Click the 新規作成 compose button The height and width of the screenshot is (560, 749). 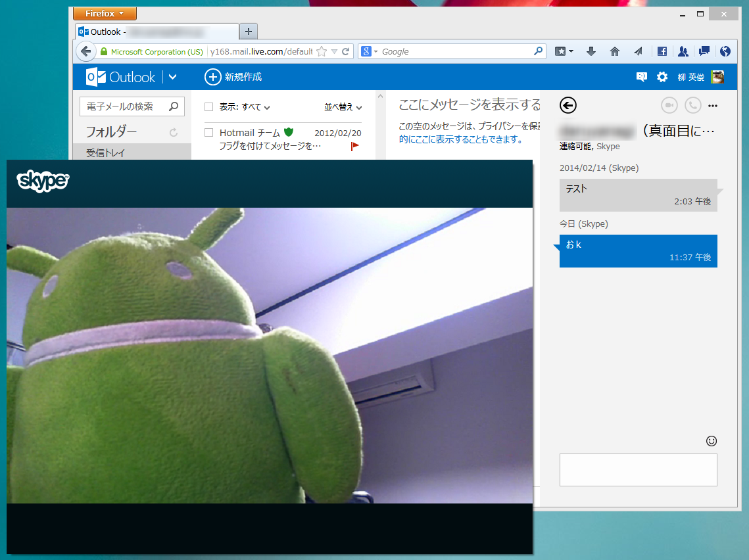234,77
